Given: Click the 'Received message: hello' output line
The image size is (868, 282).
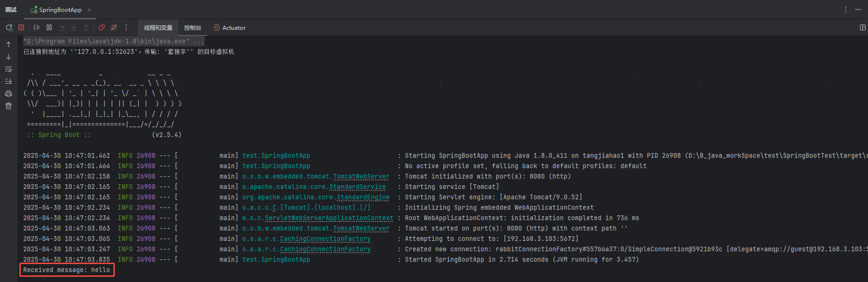Looking at the screenshot, I should click(67, 270).
